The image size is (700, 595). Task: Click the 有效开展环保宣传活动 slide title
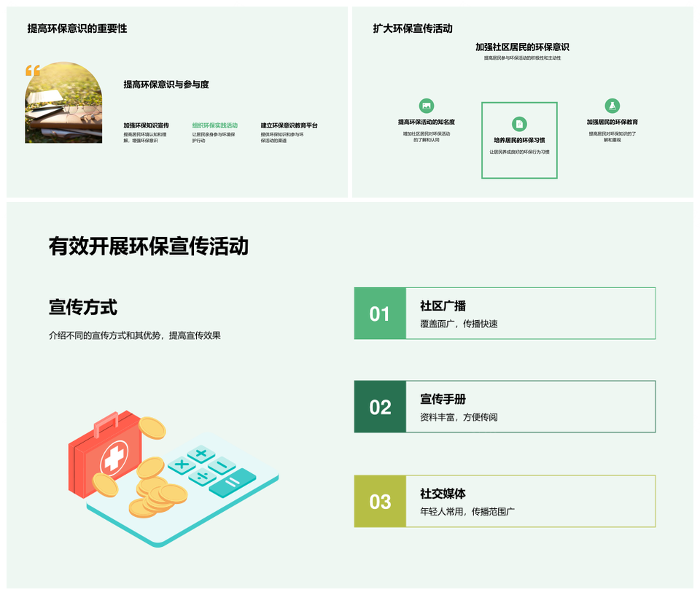coord(149,246)
